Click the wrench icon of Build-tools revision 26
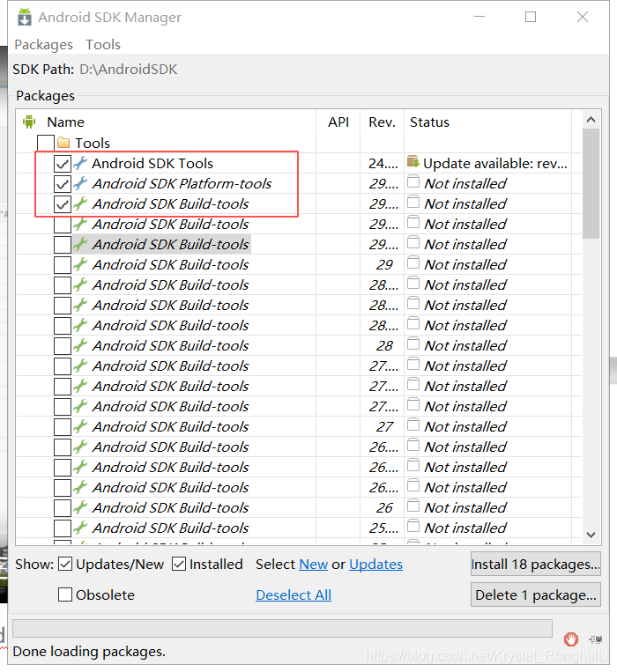617x672 pixels. [80, 507]
